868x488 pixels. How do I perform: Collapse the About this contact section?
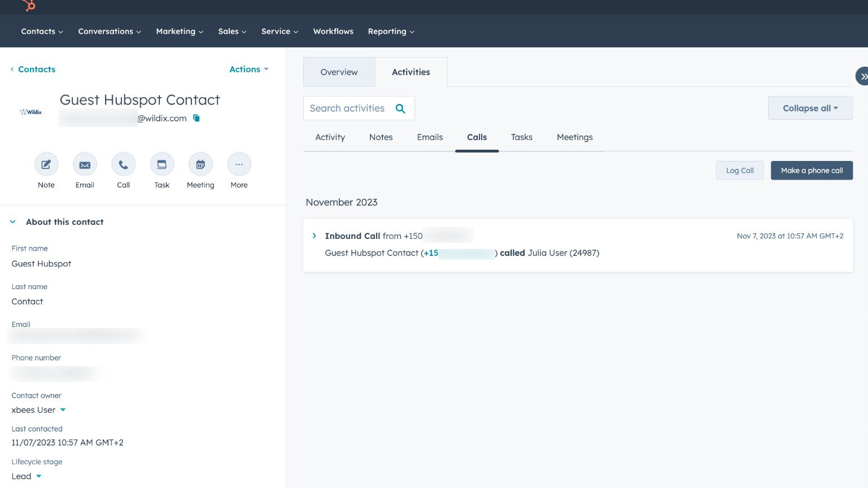[x=12, y=221]
